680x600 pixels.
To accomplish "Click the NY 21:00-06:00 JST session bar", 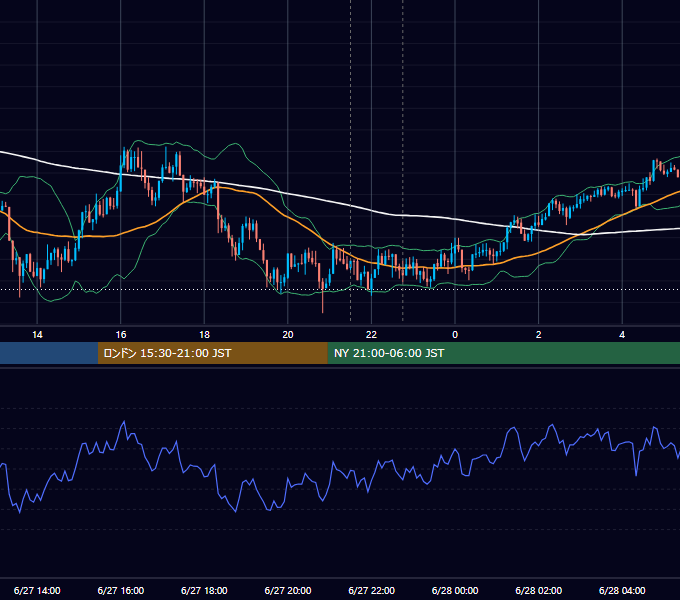I will (x=503, y=353).
